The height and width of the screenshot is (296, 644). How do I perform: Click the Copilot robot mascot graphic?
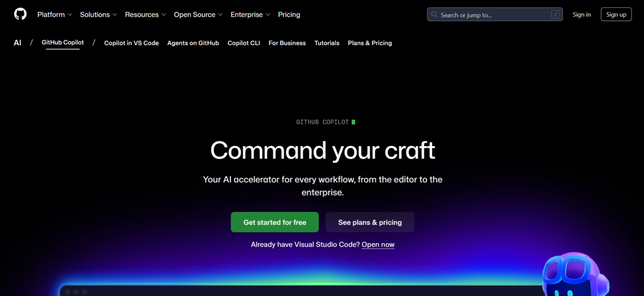pyautogui.click(x=575, y=277)
